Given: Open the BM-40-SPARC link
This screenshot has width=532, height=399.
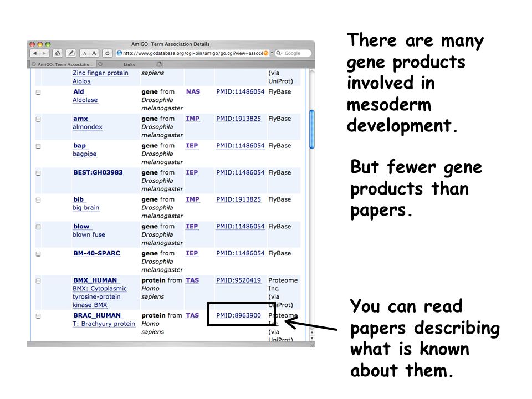Looking at the screenshot, I should 96,253.
